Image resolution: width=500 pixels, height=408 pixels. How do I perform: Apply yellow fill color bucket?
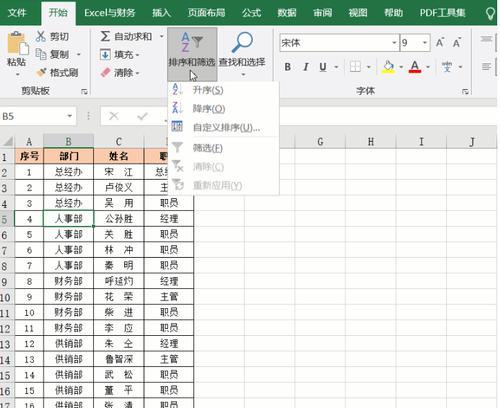tap(388, 67)
